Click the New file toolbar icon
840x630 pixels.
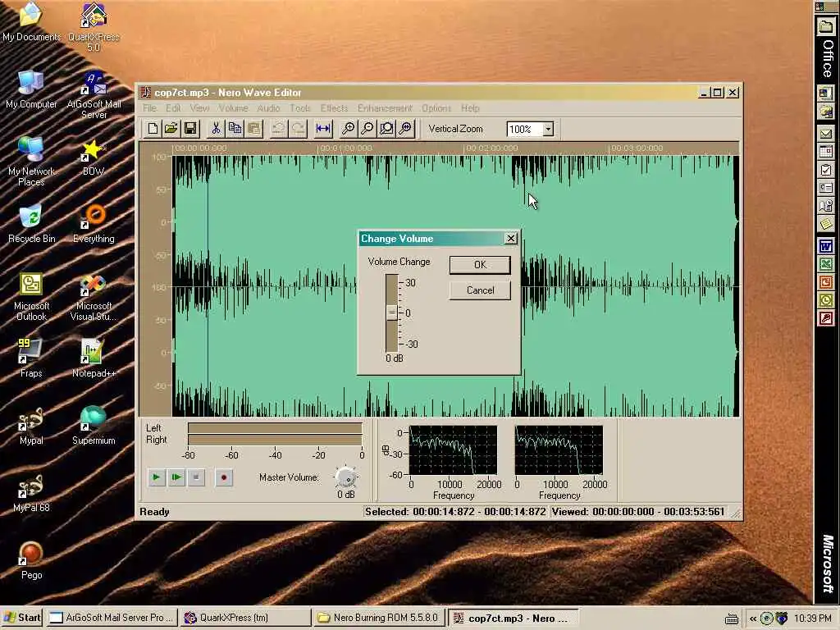tap(153, 129)
